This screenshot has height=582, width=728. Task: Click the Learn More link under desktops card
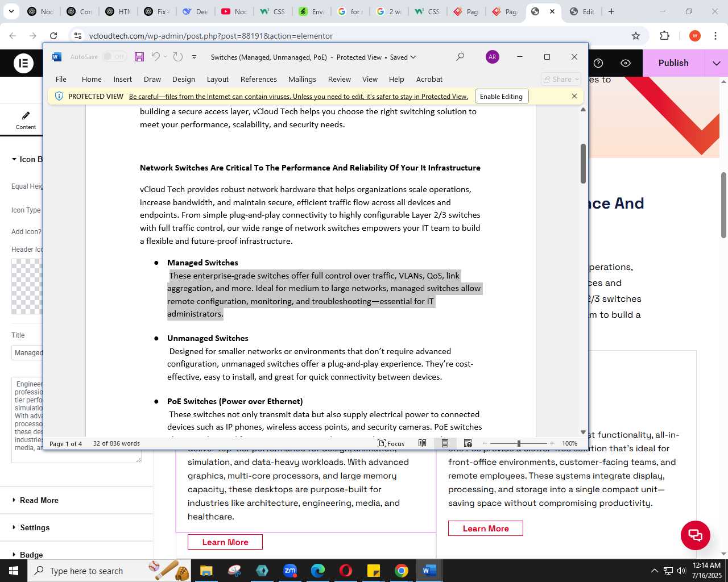pyautogui.click(x=225, y=542)
